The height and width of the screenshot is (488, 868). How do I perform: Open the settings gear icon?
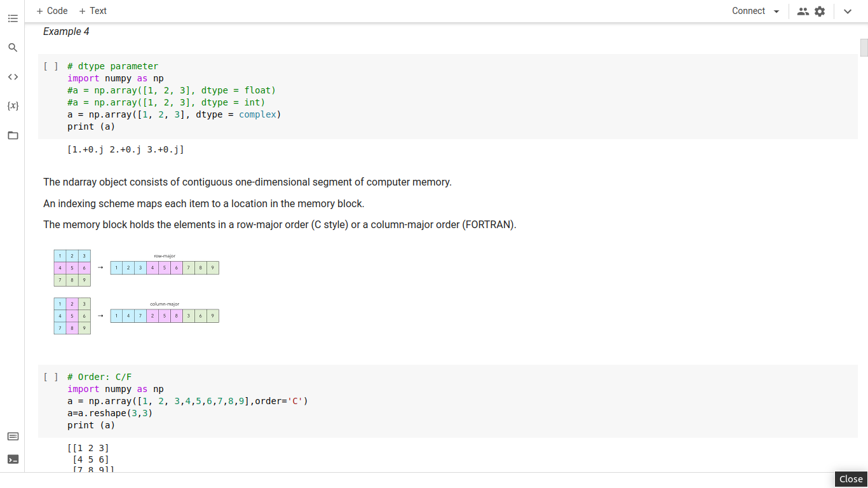coord(820,11)
